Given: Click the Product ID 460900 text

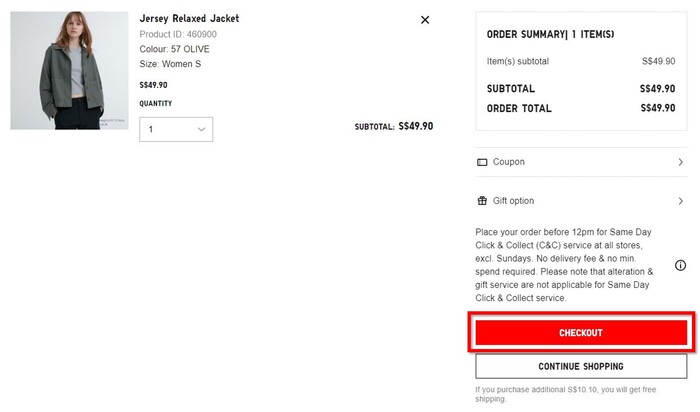Looking at the screenshot, I should (177, 34).
